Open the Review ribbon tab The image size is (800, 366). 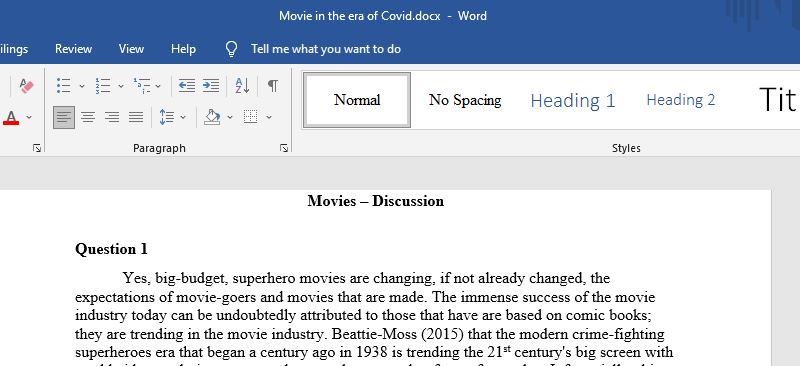[73, 49]
